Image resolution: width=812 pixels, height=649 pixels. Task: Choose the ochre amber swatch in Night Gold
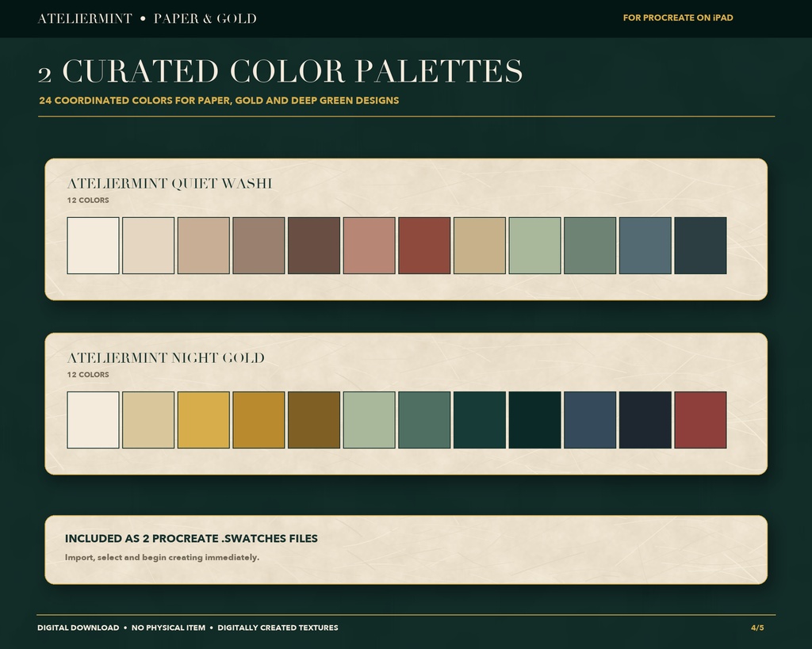pyautogui.click(x=259, y=420)
